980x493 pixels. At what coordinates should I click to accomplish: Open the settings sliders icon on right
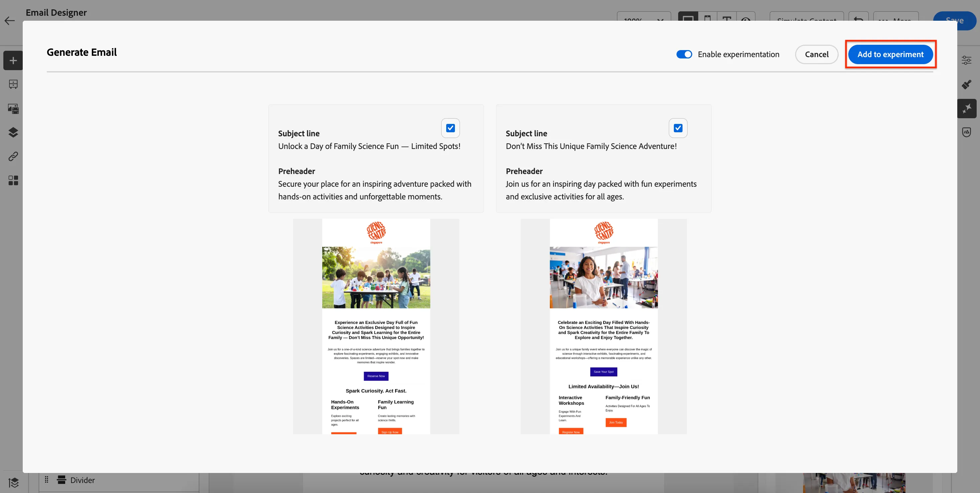click(x=967, y=60)
